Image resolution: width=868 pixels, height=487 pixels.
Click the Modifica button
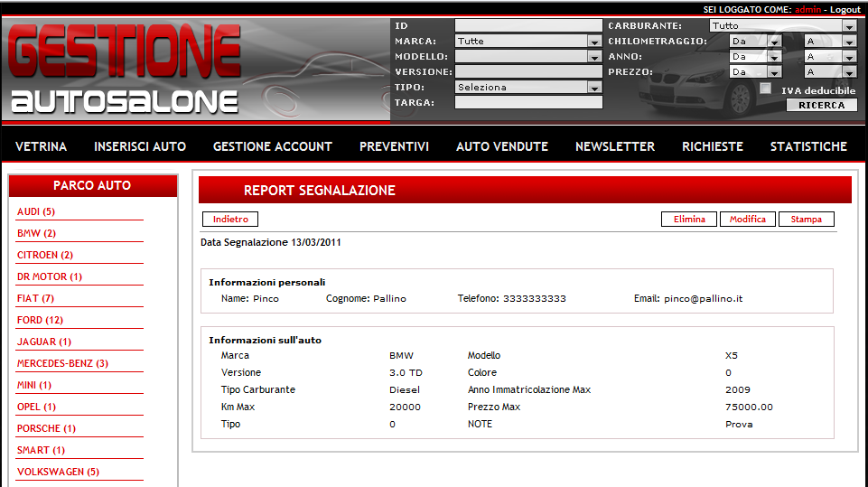748,220
